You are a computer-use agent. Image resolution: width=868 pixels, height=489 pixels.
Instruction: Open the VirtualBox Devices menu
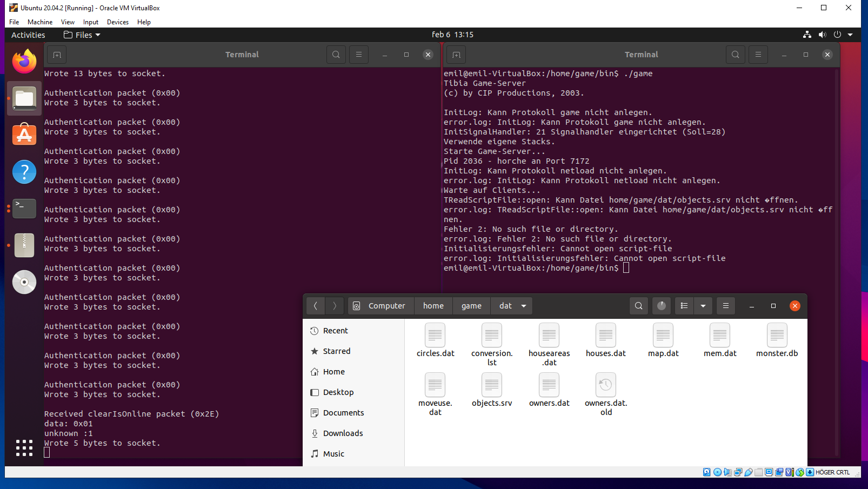point(118,22)
